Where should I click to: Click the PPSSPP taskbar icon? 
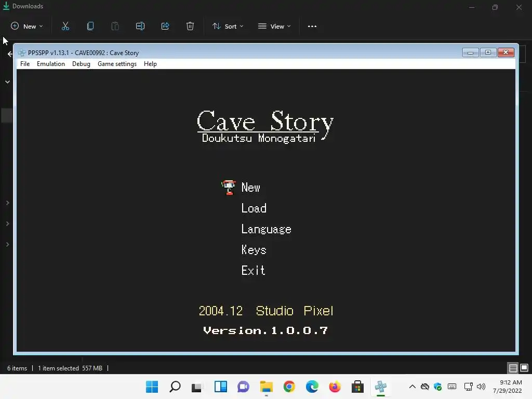pyautogui.click(x=381, y=387)
